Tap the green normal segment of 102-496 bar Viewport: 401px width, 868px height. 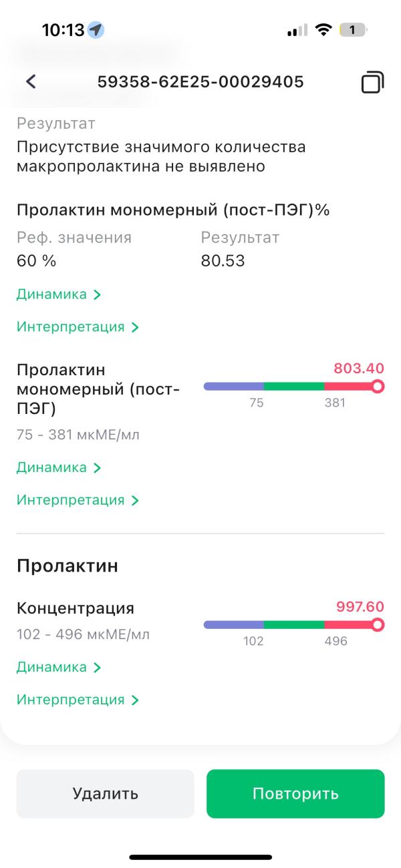(x=294, y=624)
